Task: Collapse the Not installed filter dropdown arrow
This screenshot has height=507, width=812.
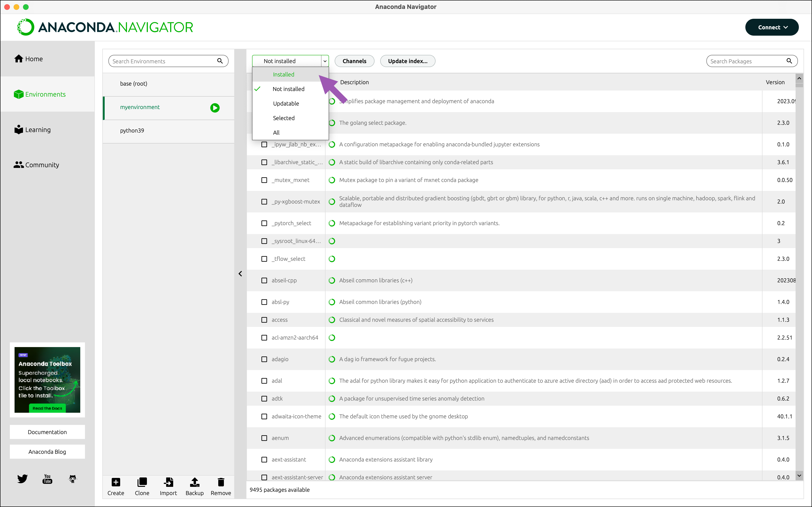Action: [325, 61]
